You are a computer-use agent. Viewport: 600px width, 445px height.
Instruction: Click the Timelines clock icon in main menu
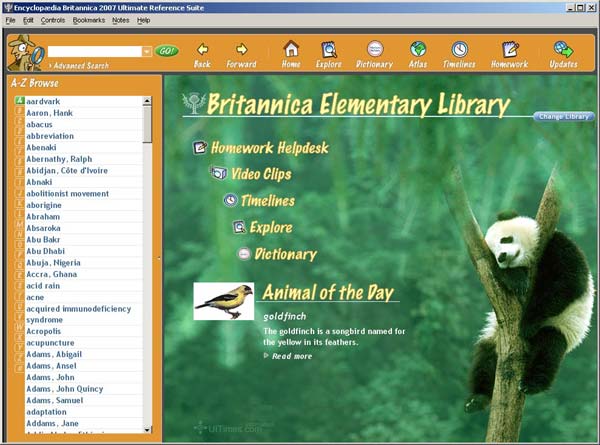tap(230, 200)
